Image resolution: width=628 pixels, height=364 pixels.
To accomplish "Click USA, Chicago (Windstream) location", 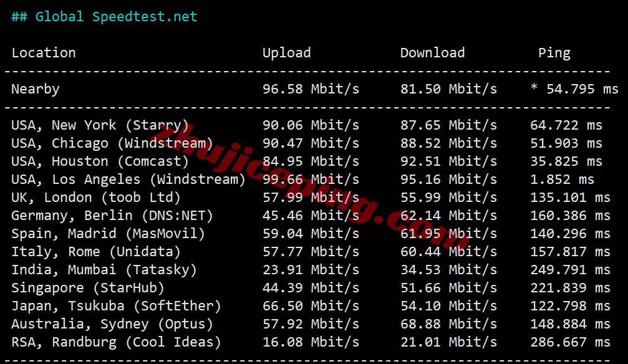I will pos(112,143).
